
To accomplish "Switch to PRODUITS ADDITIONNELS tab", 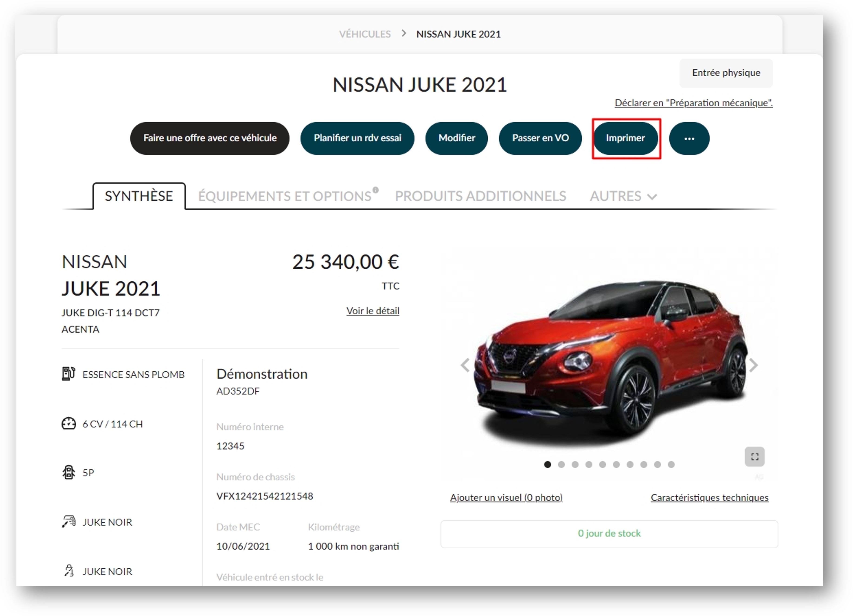I will [x=480, y=196].
